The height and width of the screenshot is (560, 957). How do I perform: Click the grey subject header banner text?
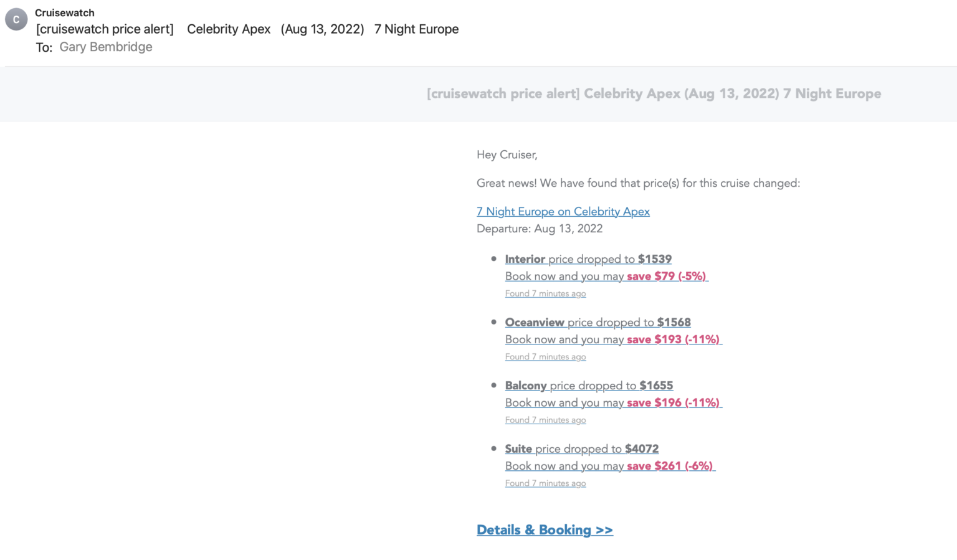(653, 93)
